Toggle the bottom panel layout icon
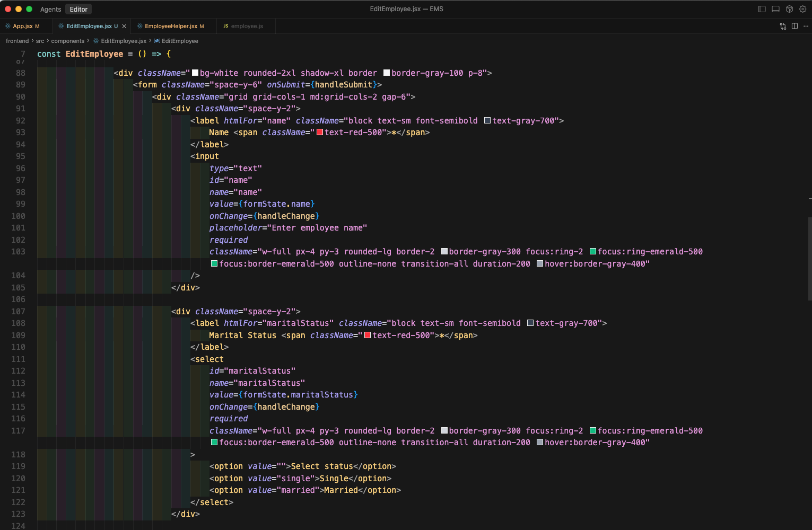The height and width of the screenshot is (530, 812). [775, 9]
